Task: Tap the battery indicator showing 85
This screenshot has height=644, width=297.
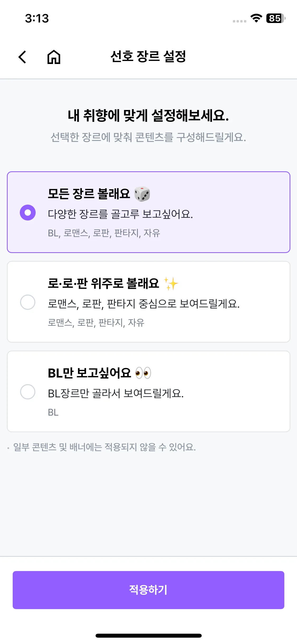Action: [x=276, y=18]
